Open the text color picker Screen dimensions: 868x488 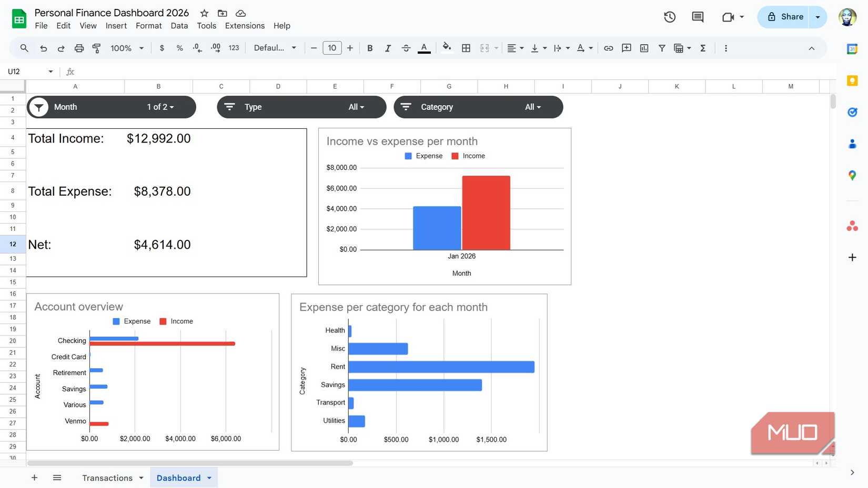tap(424, 48)
